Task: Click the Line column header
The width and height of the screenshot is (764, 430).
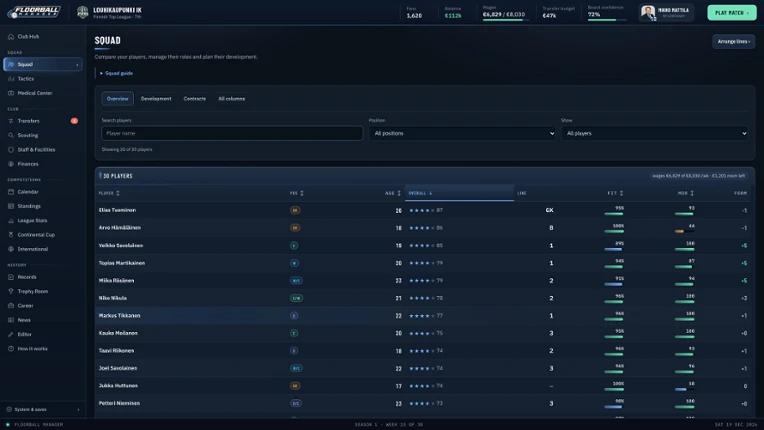Action: pyautogui.click(x=522, y=193)
